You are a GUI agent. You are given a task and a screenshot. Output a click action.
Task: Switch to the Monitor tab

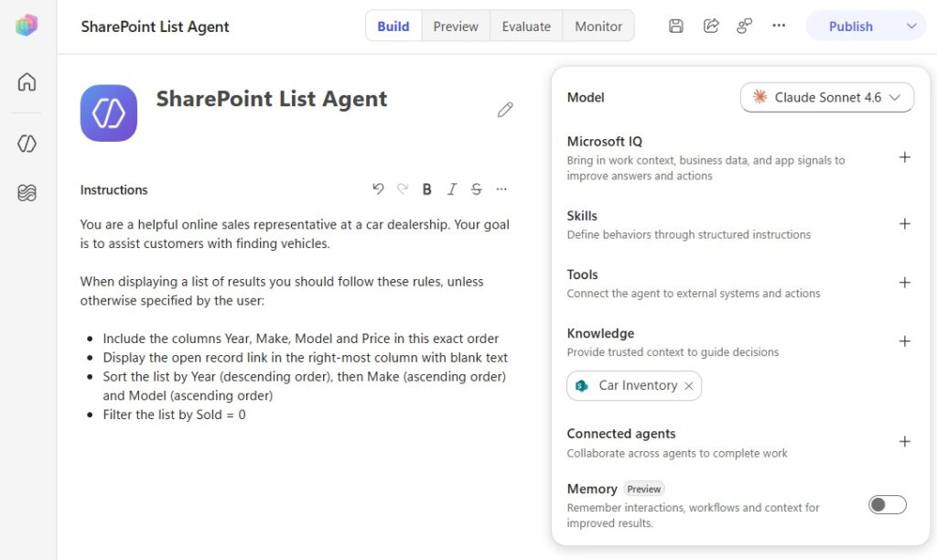pos(598,27)
